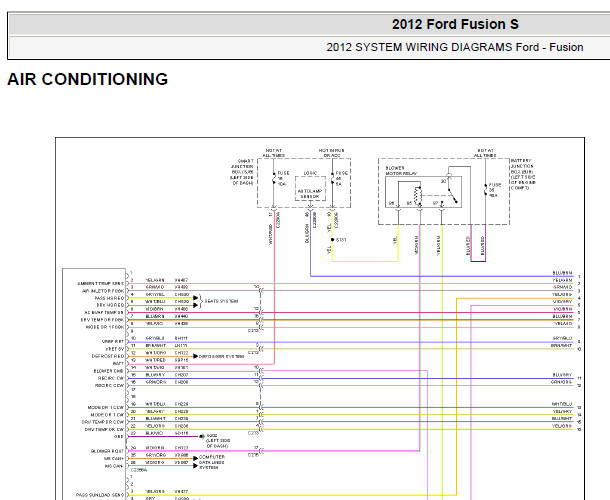Click the 'DEFOGGER SYSTEM' reference label
The height and width of the screenshot is (500, 610).
221,356
